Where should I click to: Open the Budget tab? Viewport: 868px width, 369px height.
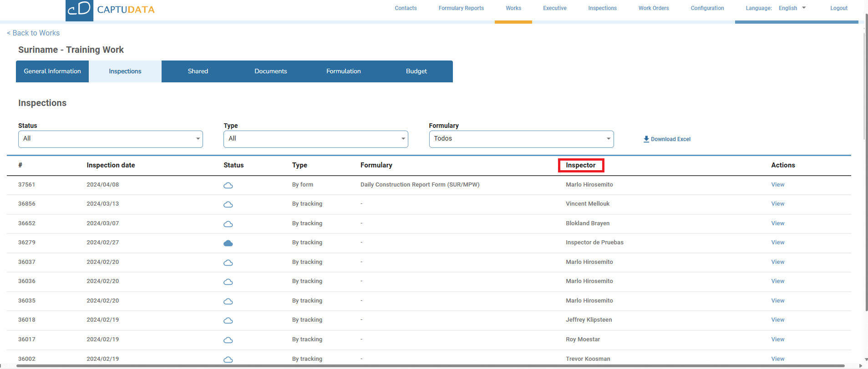416,71
